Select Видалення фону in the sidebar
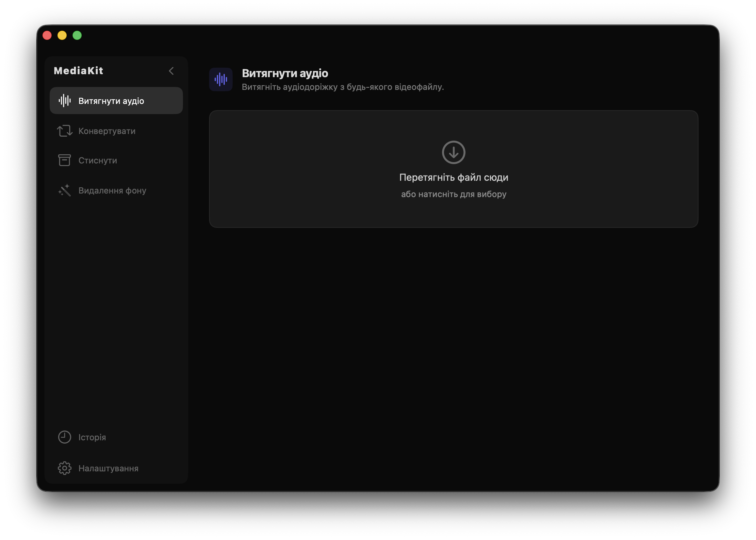Viewport: 756px width, 540px height. click(x=112, y=190)
